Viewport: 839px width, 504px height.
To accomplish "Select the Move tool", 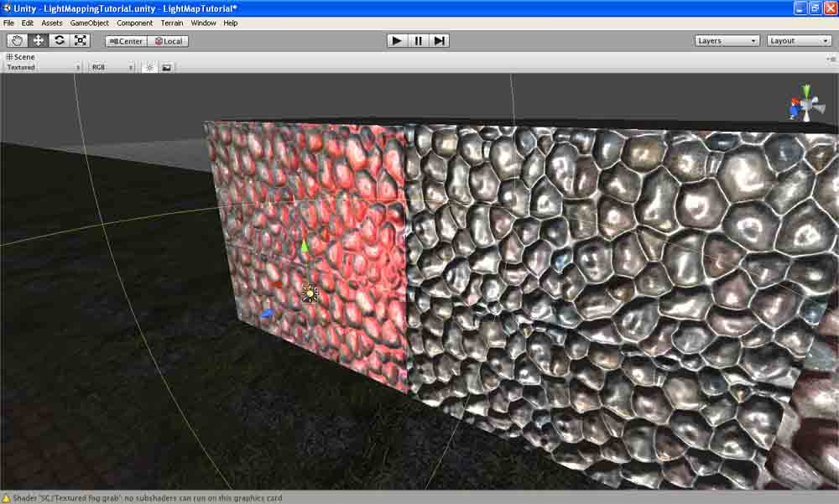I will tap(38, 39).
